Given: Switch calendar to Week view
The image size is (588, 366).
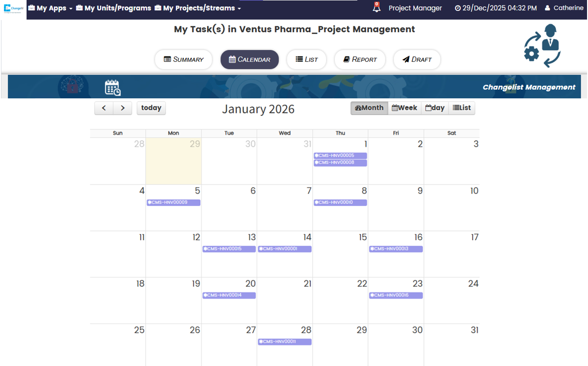Looking at the screenshot, I should [404, 108].
